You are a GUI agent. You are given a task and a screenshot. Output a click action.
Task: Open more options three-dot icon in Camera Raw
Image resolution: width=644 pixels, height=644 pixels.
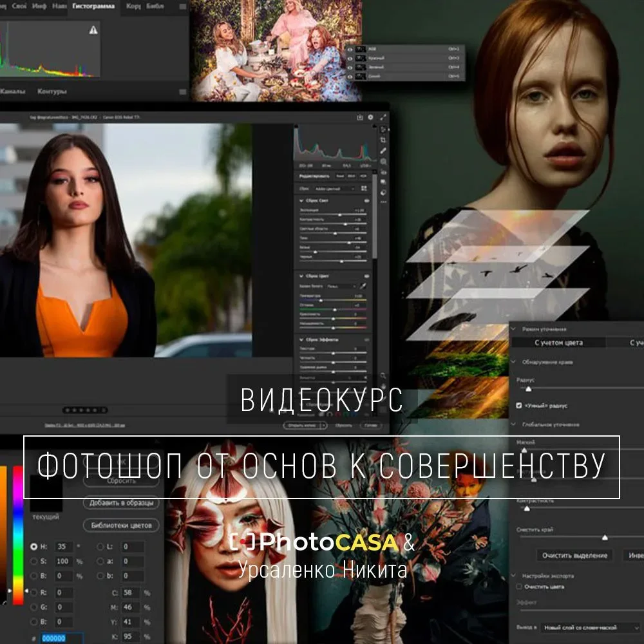tap(383, 202)
